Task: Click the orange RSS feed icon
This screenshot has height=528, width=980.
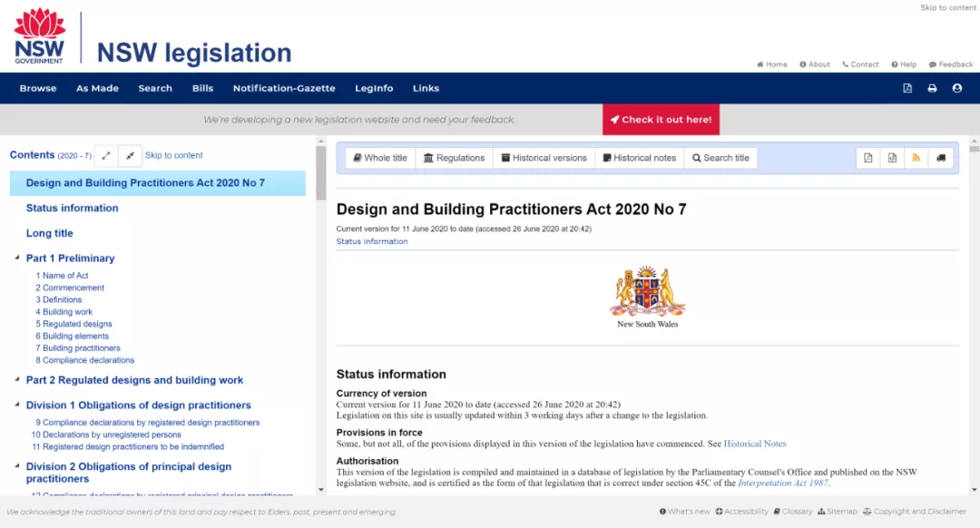Action: (916, 158)
